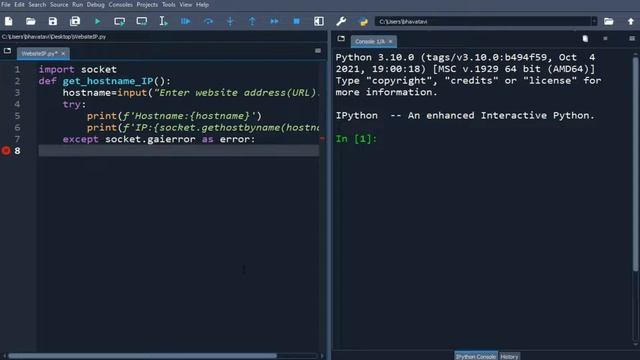640x360 pixels.
Task: Open the Help menu
Action: (202, 4)
